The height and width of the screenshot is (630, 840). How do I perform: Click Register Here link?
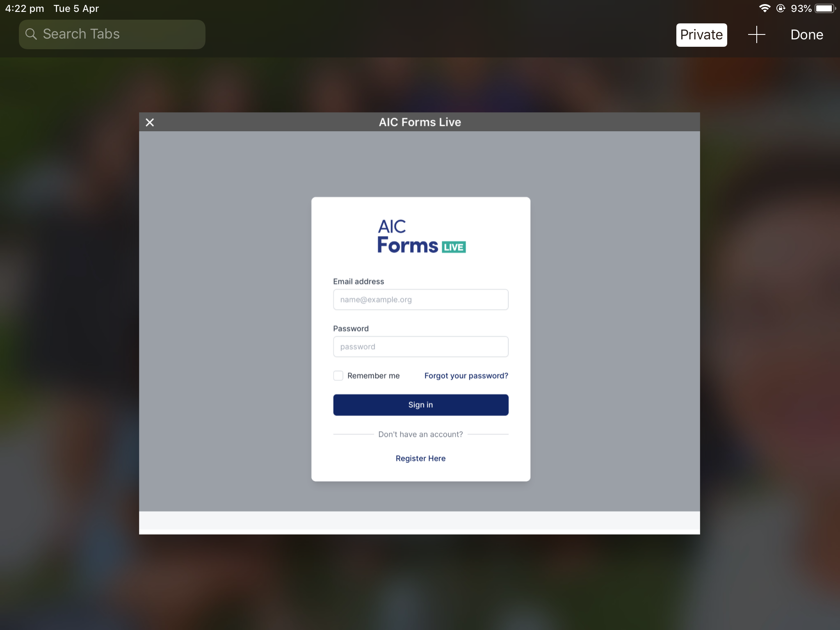[x=420, y=458]
